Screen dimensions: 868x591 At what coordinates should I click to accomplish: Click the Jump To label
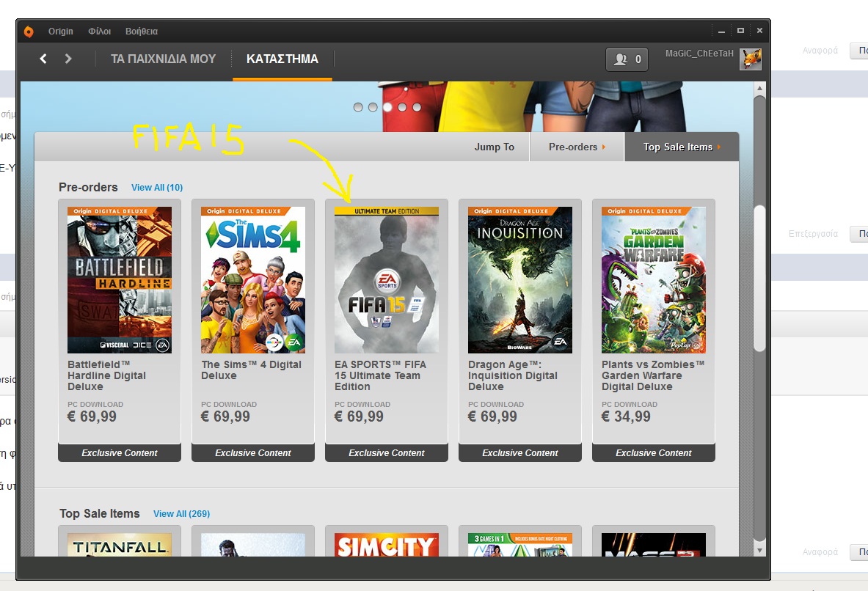point(495,147)
